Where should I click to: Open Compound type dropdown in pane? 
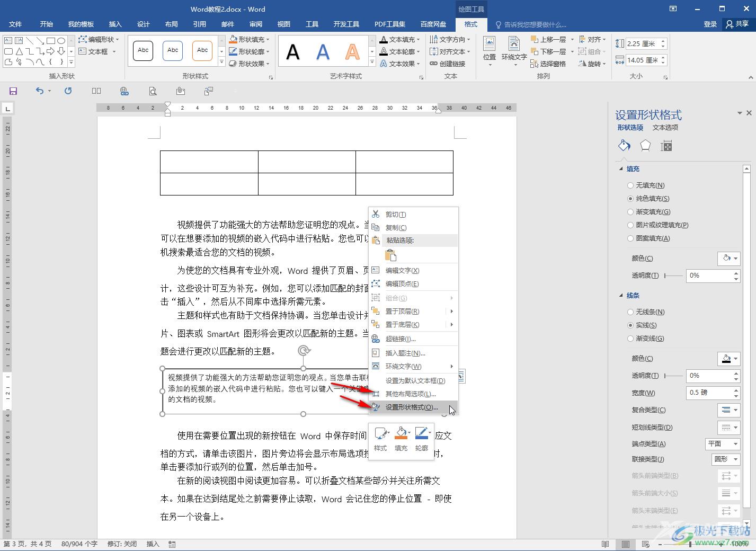click(x=728, y=410)
